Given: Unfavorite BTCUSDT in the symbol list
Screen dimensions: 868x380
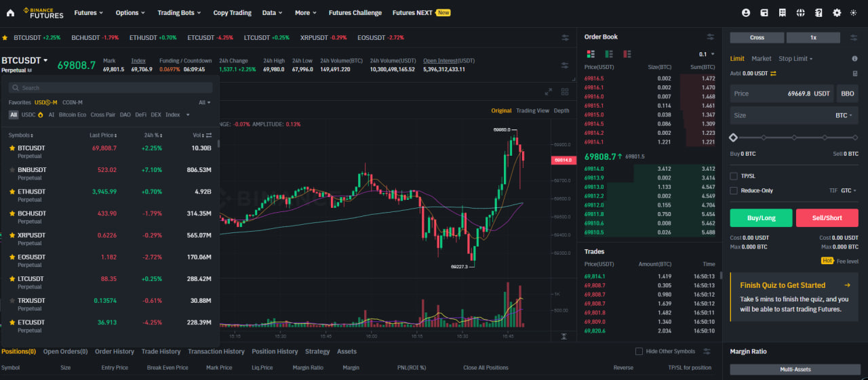Looking at the screenshot, I should [x=12, y=148].
